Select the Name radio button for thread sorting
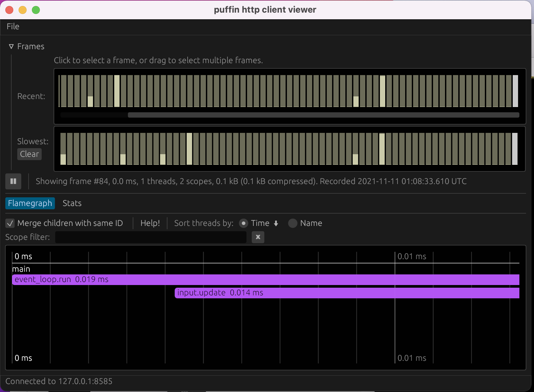534x392 pixels. pyautogui.click(x=293, y=223)
